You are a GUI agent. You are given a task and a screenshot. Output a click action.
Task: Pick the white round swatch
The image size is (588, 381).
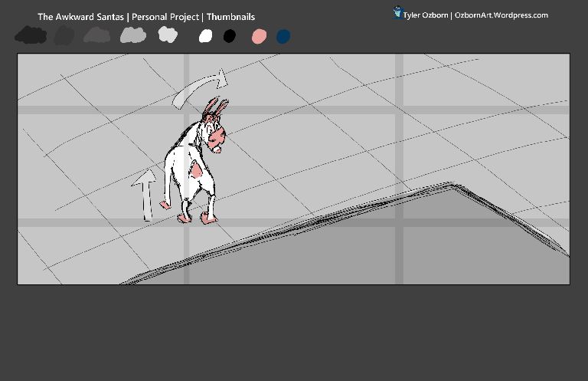click(205, 36)
